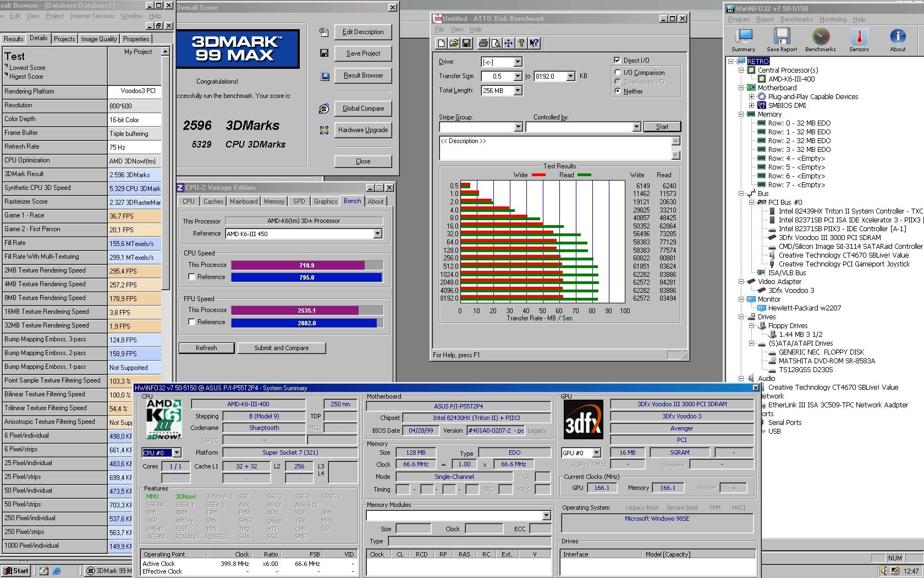This screenshot has height=578, width=924.
Task: Tick the CPU Speed Reference checkbox in CPU-Z
Action: 192,277
